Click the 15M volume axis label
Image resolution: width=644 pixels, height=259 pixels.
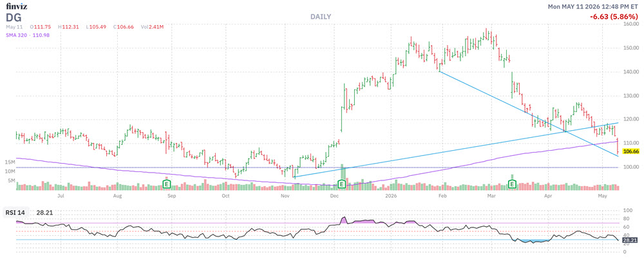11,162
